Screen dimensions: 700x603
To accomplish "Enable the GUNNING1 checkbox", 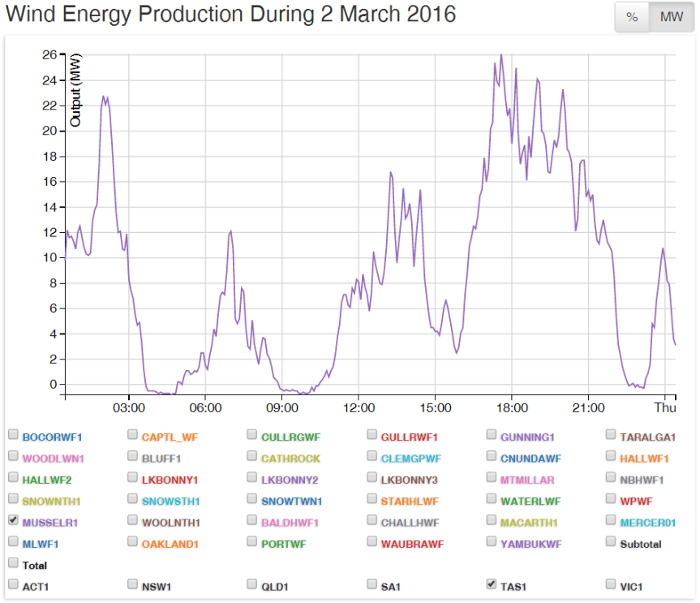I will point(492,435).
